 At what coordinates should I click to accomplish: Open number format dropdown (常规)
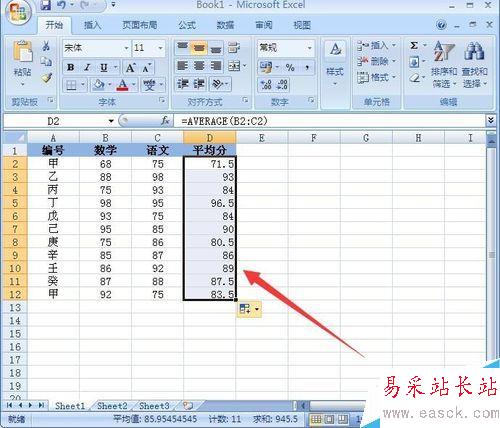point(310,48)
